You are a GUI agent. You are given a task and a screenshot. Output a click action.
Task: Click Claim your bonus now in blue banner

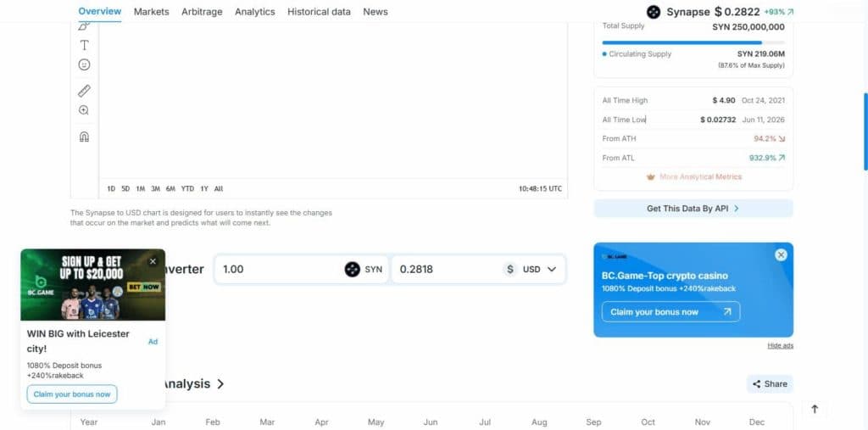pyautogui.click(x=670, y=312)
